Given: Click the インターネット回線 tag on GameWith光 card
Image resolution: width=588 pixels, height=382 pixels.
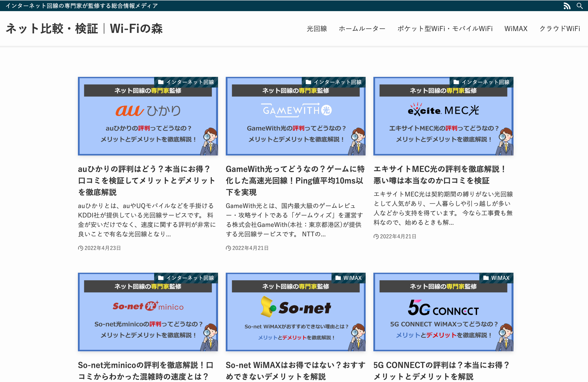Looking at the screenshot, I should [334, 82].
